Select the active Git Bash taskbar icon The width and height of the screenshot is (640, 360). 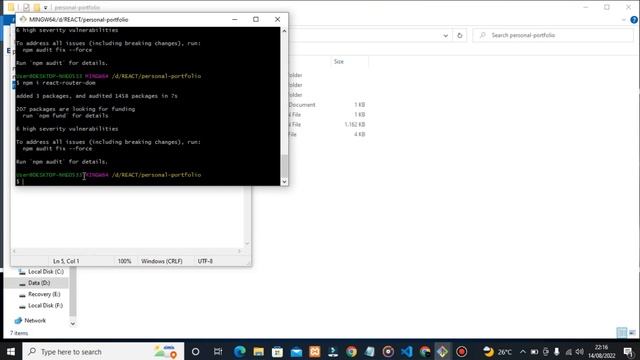pyautogui.click(x=442, y=351)
